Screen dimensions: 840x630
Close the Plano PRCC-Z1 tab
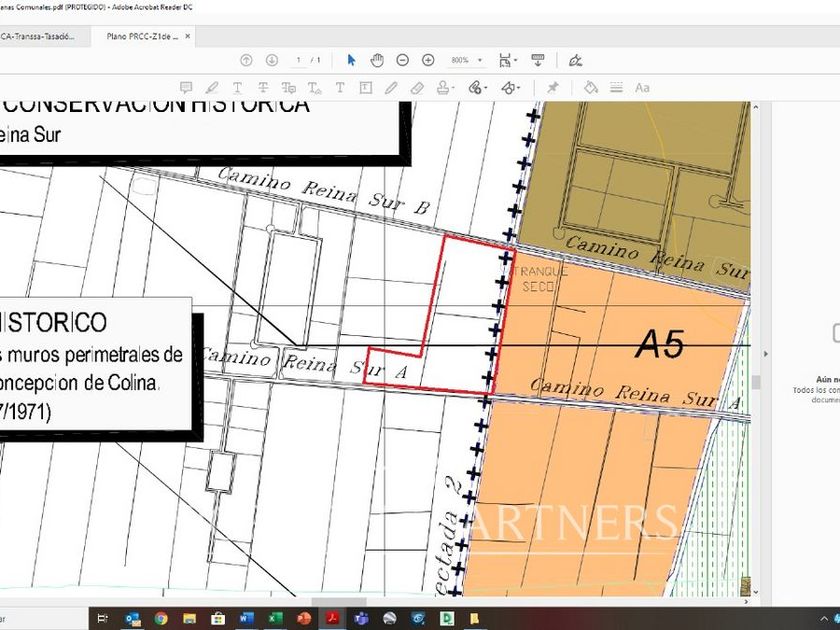pos(187,36)
